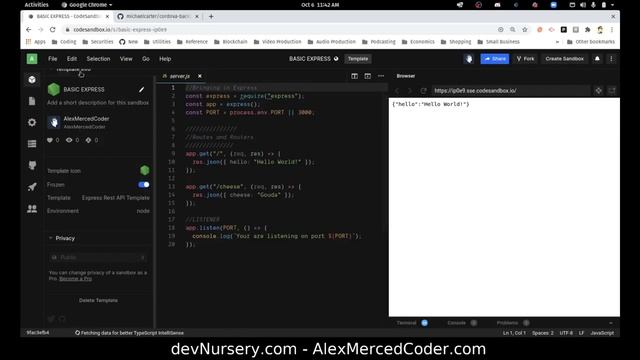Open the Coding bookmarks folder
Screen dimensions: 640x360
[64, 42]
